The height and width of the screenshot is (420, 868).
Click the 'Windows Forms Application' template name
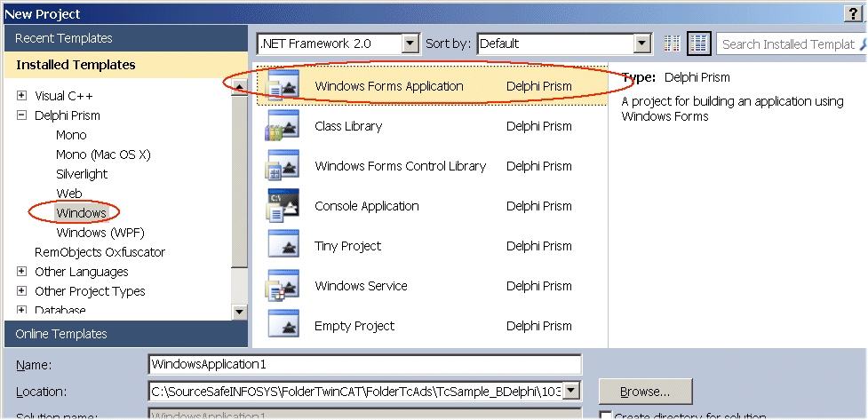tap(389, 86)
